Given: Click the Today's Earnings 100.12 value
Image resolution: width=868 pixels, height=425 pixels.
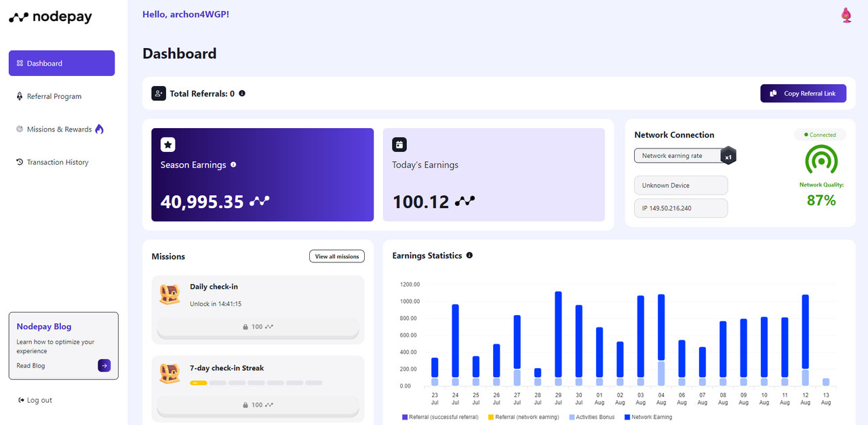Looking at the screenshot, I should 420,201.
